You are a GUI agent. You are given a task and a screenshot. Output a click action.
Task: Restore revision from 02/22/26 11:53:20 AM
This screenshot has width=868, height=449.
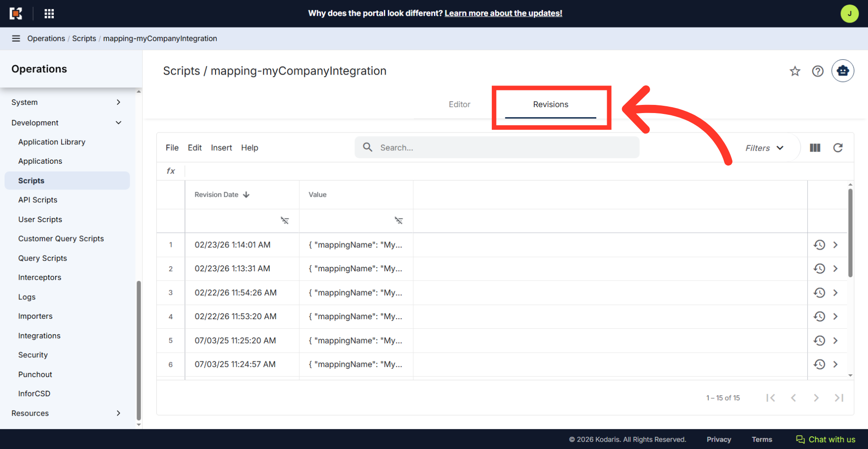point(819,317)
